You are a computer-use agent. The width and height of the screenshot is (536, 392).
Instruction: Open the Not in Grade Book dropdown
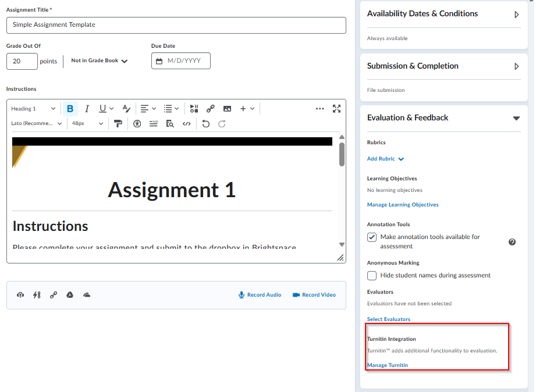(x=99, y=60)
